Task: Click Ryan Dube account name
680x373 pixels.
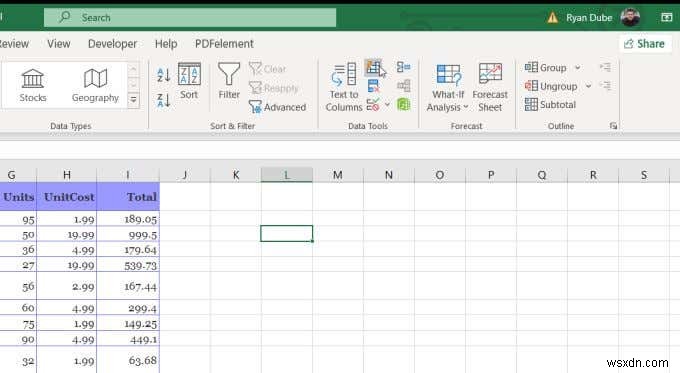Action: tap(589, 18)
